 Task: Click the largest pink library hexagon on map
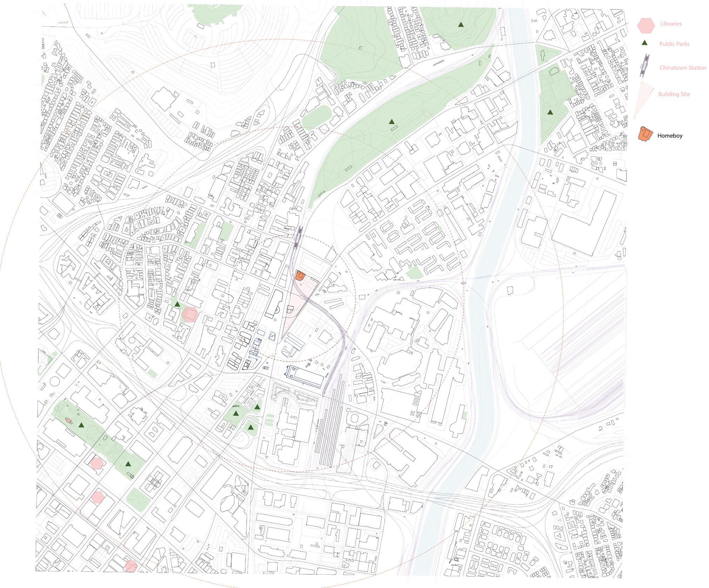[x=190, y=314]
